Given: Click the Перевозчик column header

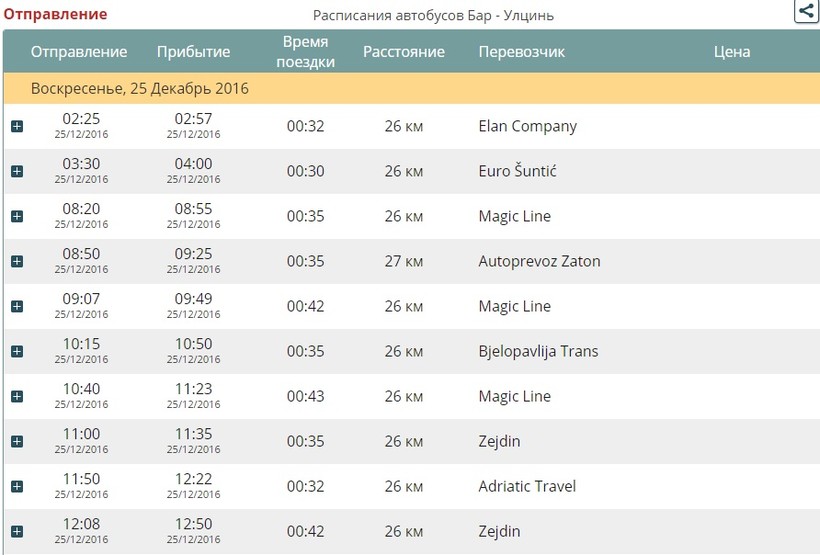Looking at the screenshot, I should (x=521, y=52).
